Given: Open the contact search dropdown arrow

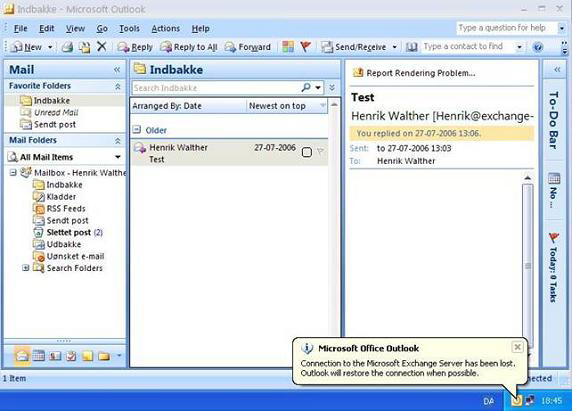Looking at the screenshot, I should [519, 47].
